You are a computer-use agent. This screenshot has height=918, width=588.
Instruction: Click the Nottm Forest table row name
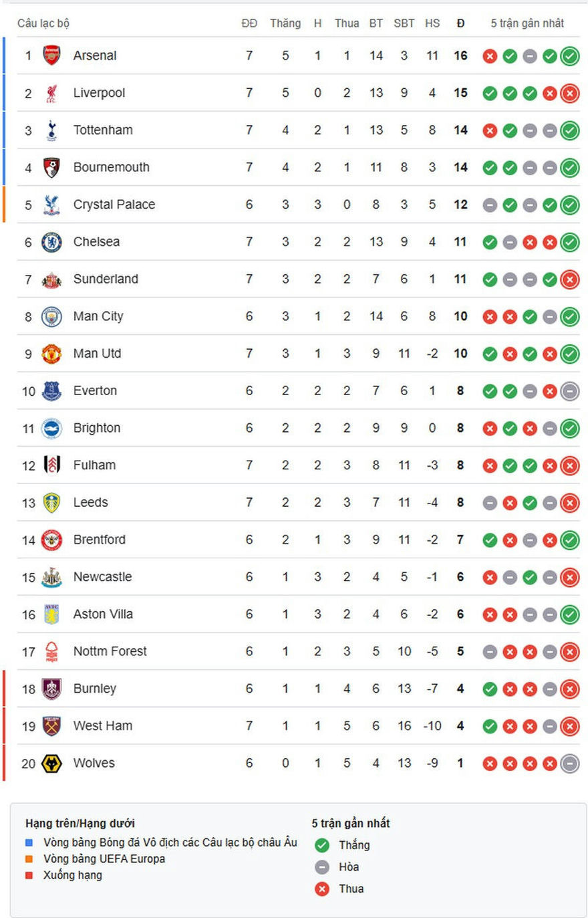coord(110,651)
